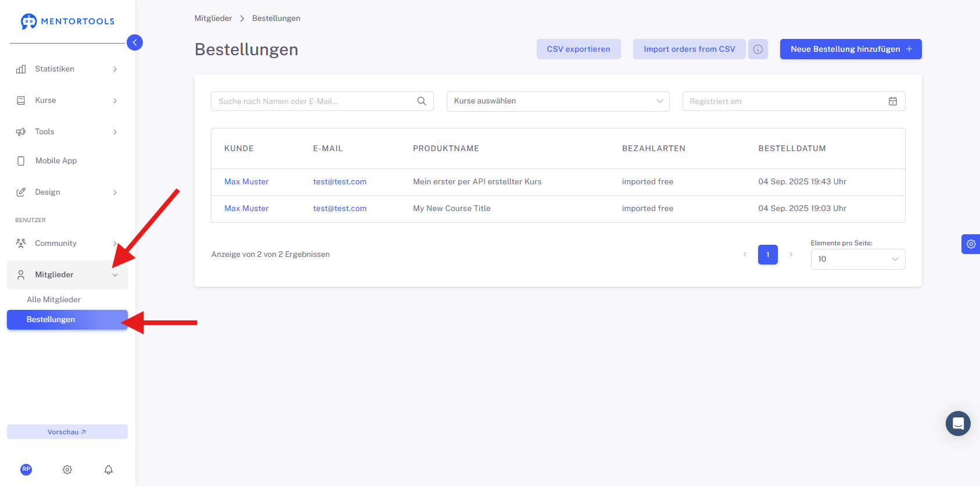This screenshot has height=486, width=980.
Task: Click test@test.com in My New Course Title row
Action: point(340,209)
